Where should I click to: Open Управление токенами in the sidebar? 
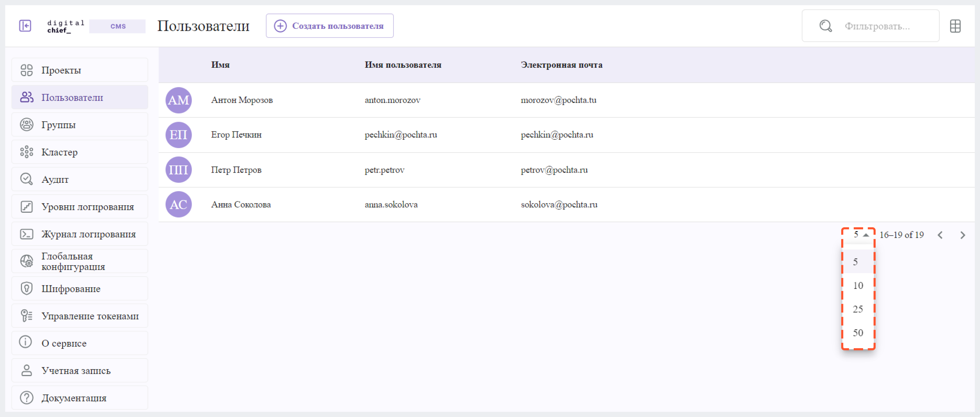point(80,316)
